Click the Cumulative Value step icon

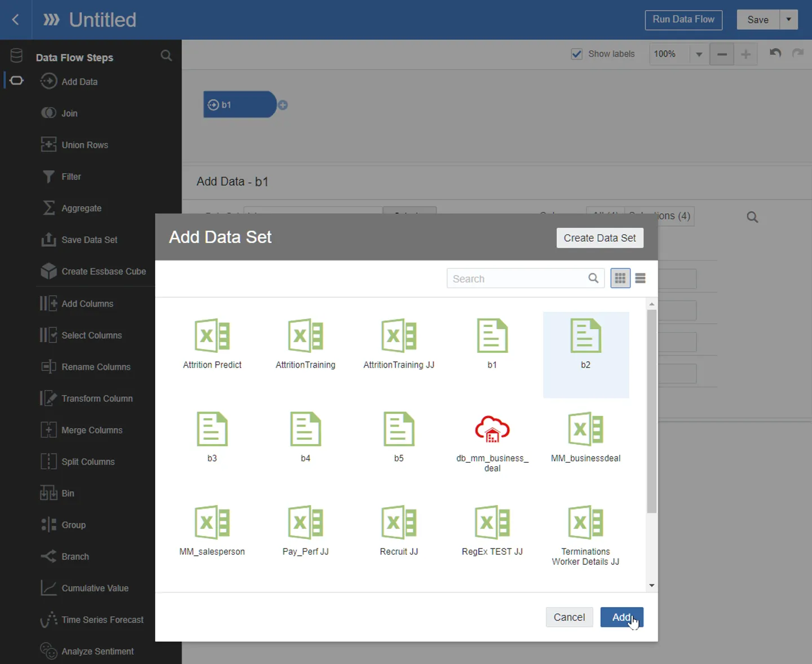(x=48, y=588)
